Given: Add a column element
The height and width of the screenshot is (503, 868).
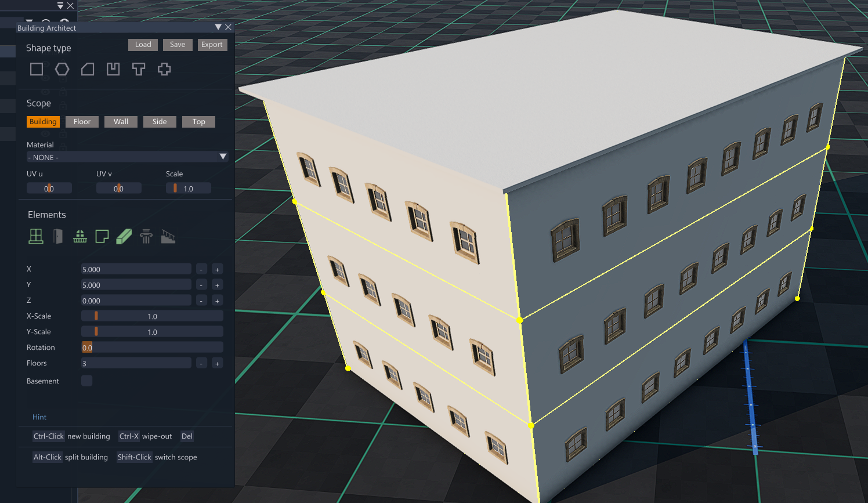Looking at the screenshot, I should coord(146,236).
